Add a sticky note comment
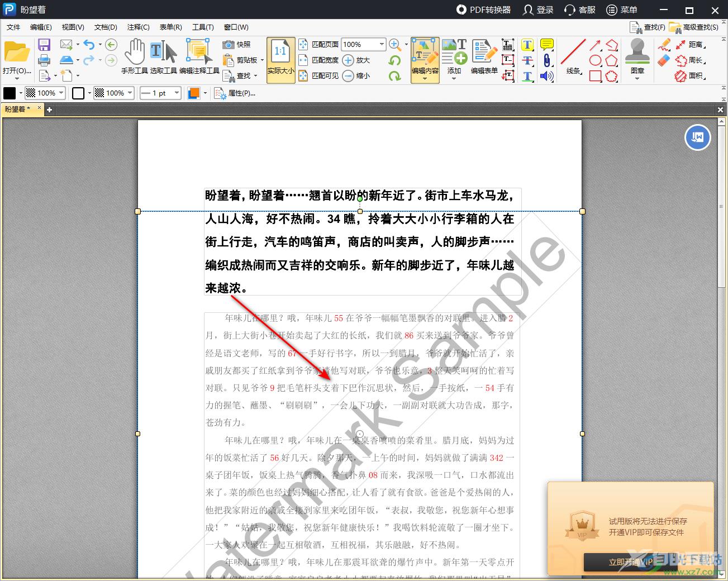The width and height of the screenshot is (728, 581). click(x=547, y=45)
